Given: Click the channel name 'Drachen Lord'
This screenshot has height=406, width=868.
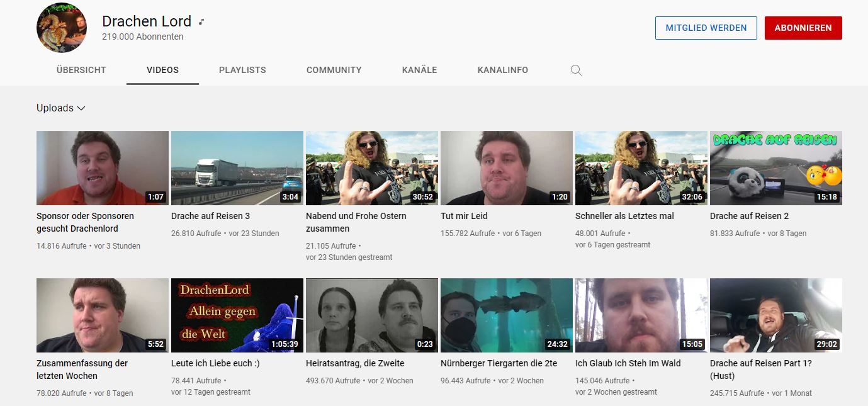Looking at the screenshot, I should point(147,21).
